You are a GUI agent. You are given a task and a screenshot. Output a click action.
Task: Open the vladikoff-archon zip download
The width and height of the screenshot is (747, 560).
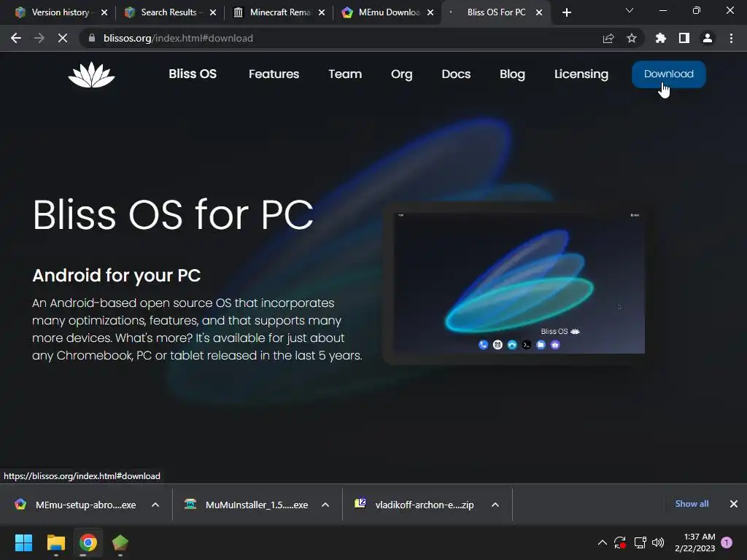point(415,505)
